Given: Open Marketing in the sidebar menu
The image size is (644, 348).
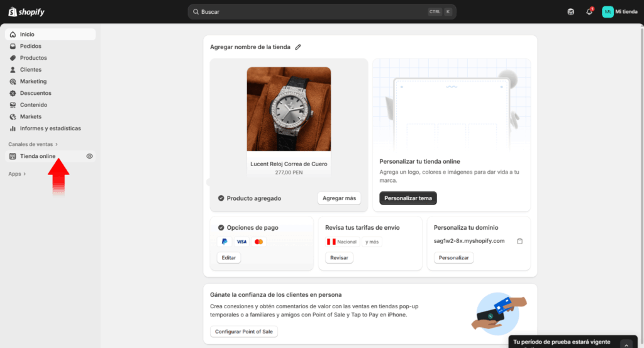Looking at the screenshot, I should (33, 81).
